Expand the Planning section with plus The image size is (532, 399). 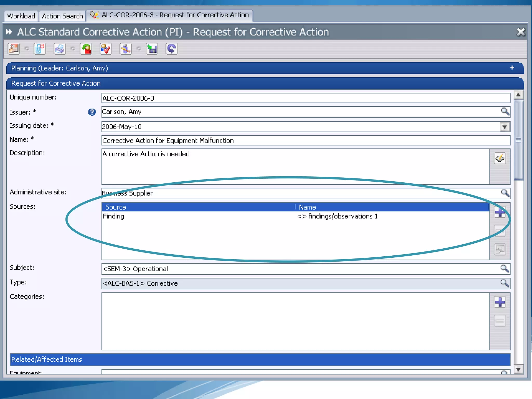(x=512, y=68)
